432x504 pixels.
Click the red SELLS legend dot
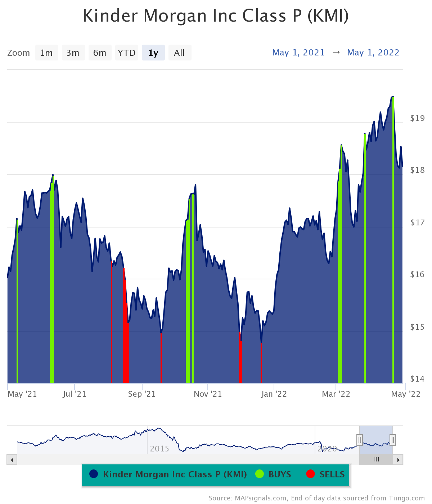coord(310,474)
